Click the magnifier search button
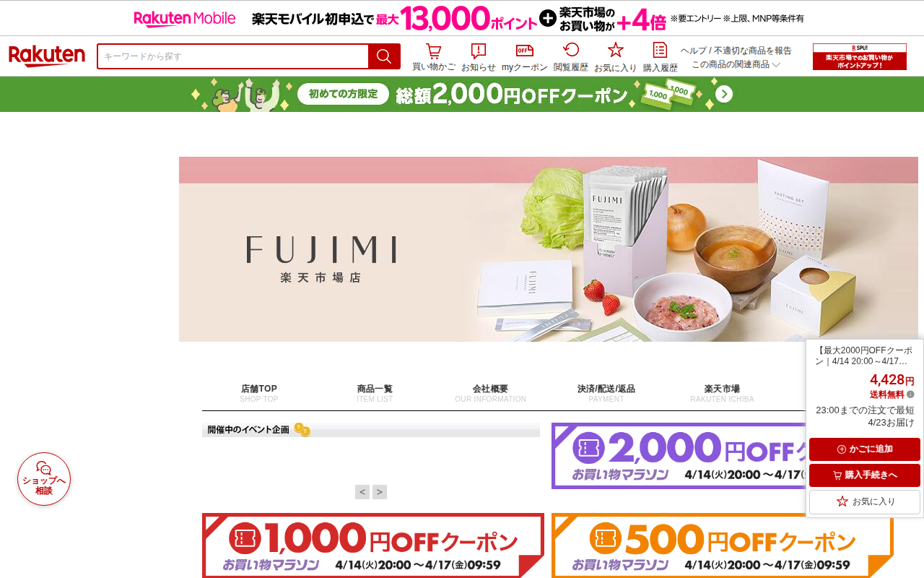 click(384, 56)
